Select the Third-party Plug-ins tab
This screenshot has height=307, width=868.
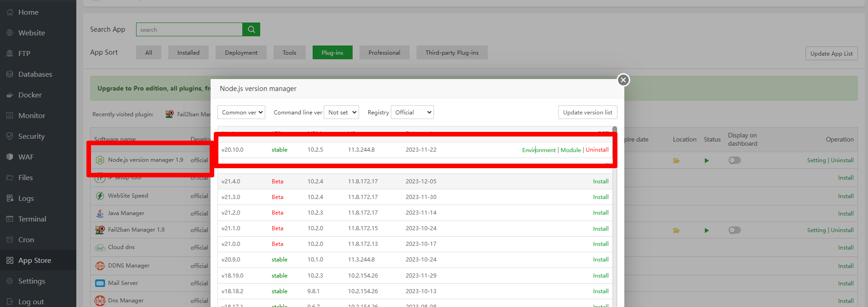pos(451,53)
